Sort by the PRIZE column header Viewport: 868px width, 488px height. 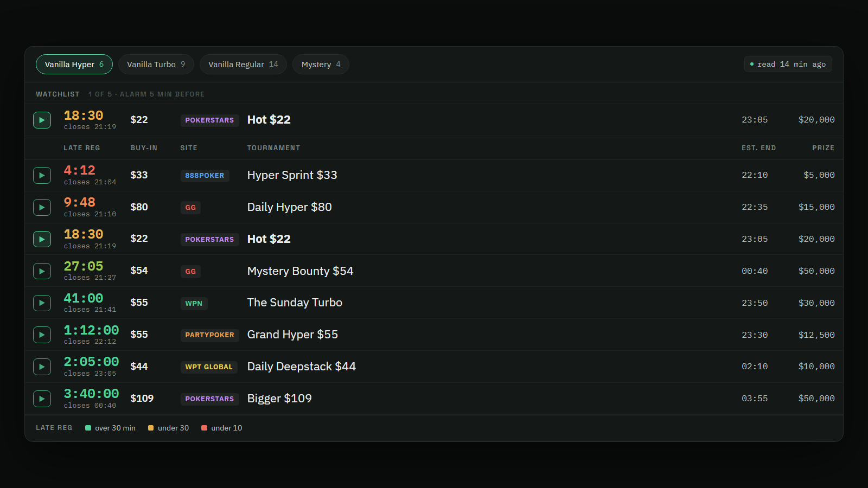pyautogui.click(x=823, y=148)
